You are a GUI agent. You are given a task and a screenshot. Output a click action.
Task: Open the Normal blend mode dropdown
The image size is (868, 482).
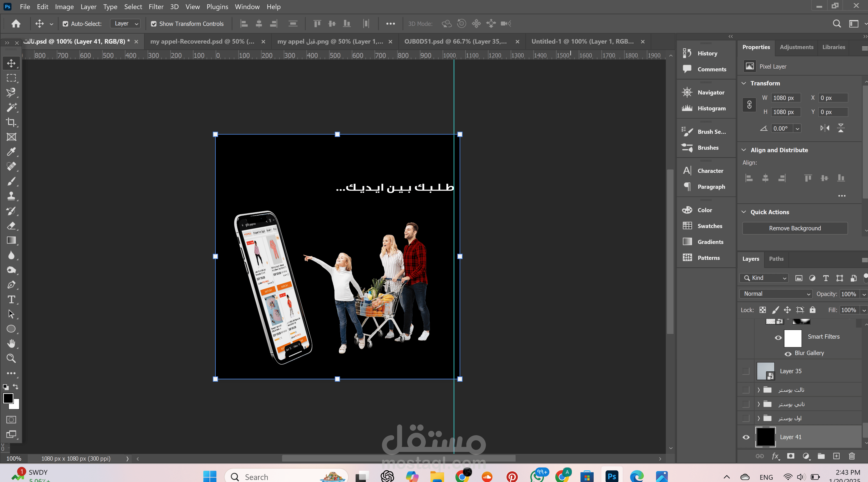pos(776,294)
